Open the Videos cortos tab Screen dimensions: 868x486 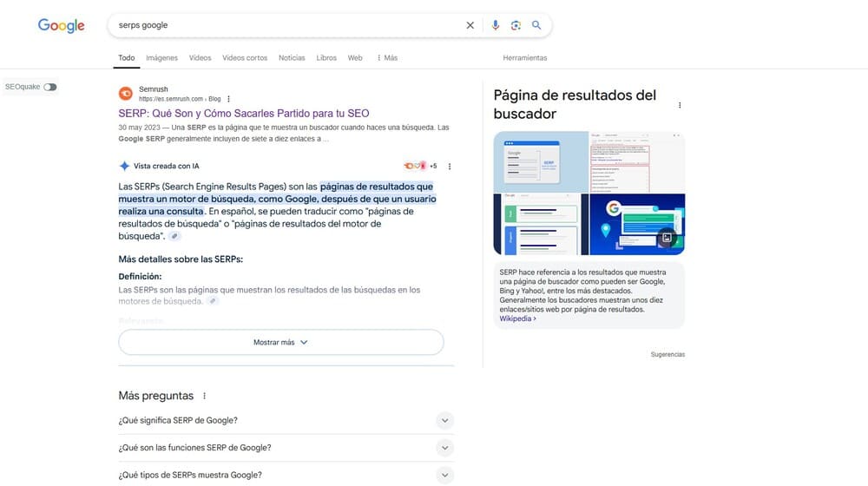pos(245,57)
